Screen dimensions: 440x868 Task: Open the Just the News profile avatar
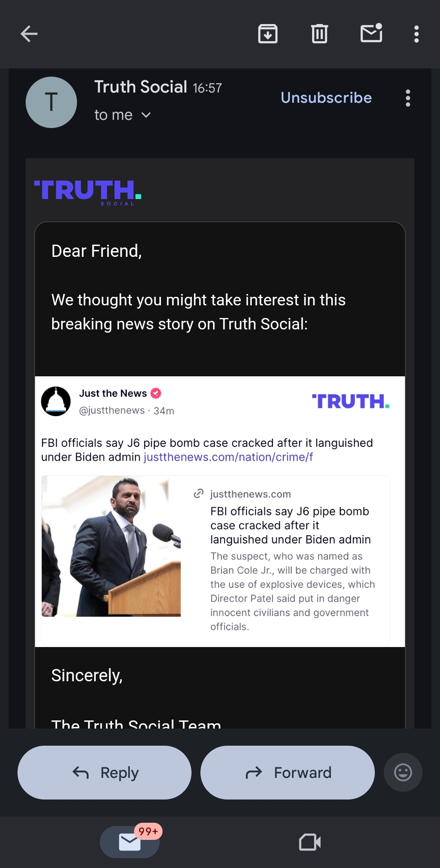pos(56,401)
